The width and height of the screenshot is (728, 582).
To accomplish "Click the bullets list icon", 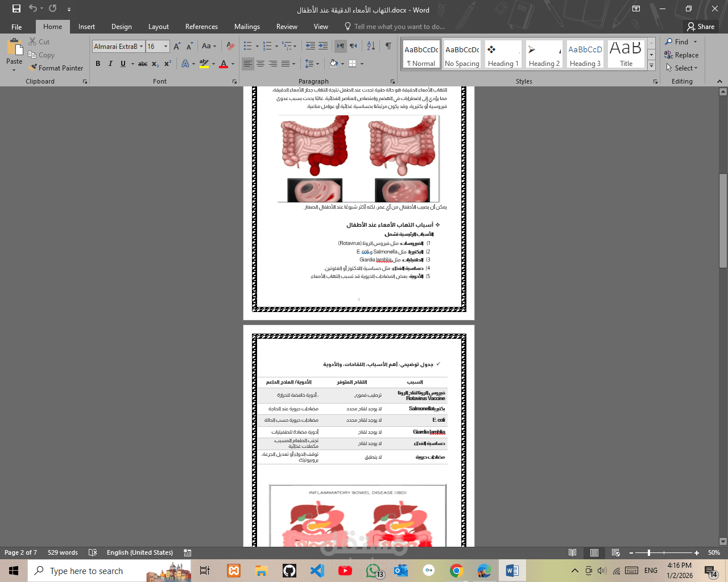I will [x=247, y=46].
